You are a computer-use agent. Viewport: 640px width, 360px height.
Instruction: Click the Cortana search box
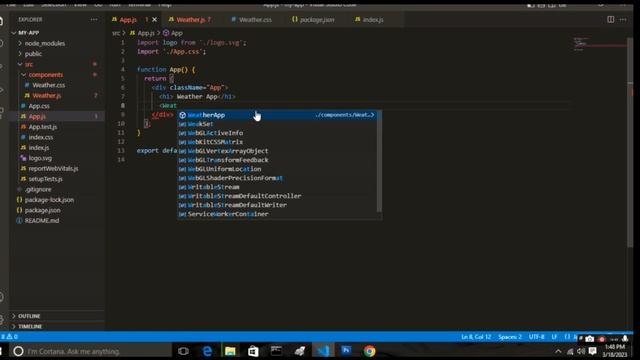[x=92, y=351]
